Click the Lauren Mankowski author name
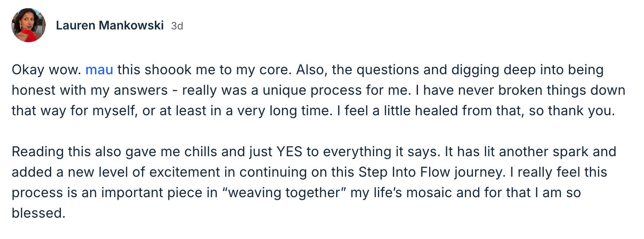 coord(110,26)
